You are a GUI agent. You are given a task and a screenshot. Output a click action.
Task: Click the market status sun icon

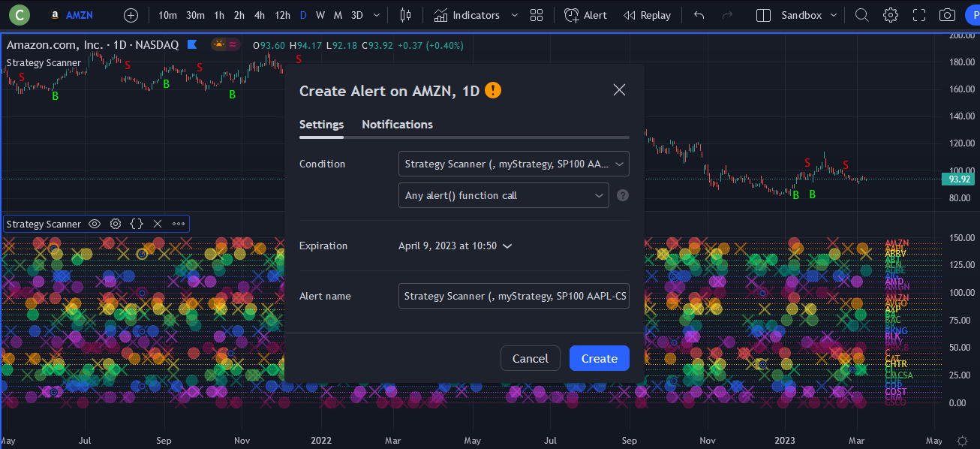pos(219,44)
